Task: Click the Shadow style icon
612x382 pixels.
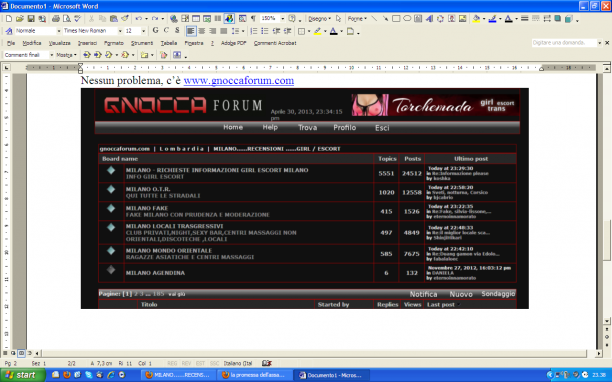Action: (558, 18)
